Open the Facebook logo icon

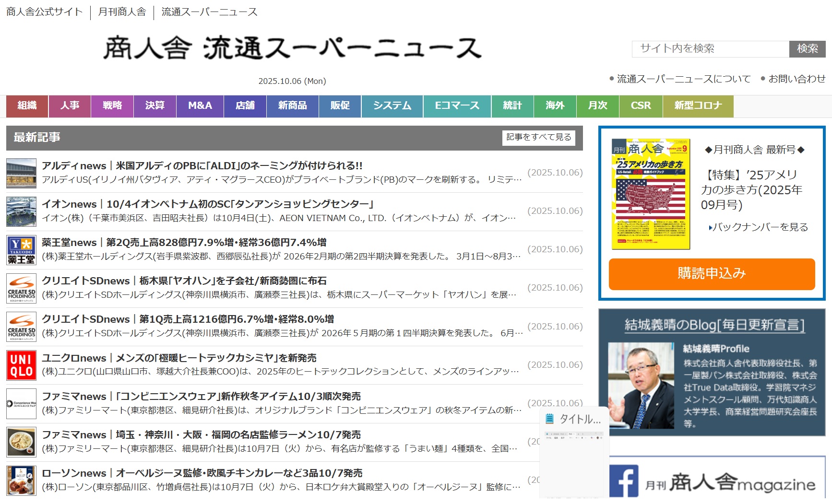click(624, 481)
